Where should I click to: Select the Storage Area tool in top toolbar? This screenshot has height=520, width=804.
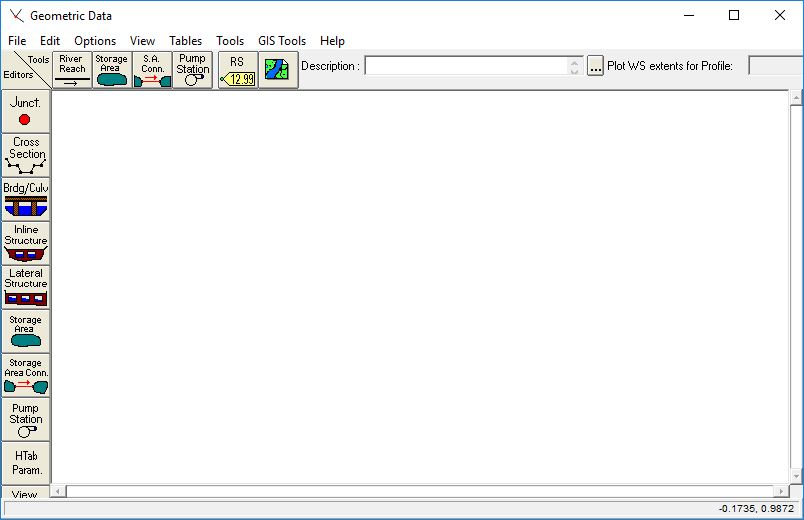pos(112,70)
